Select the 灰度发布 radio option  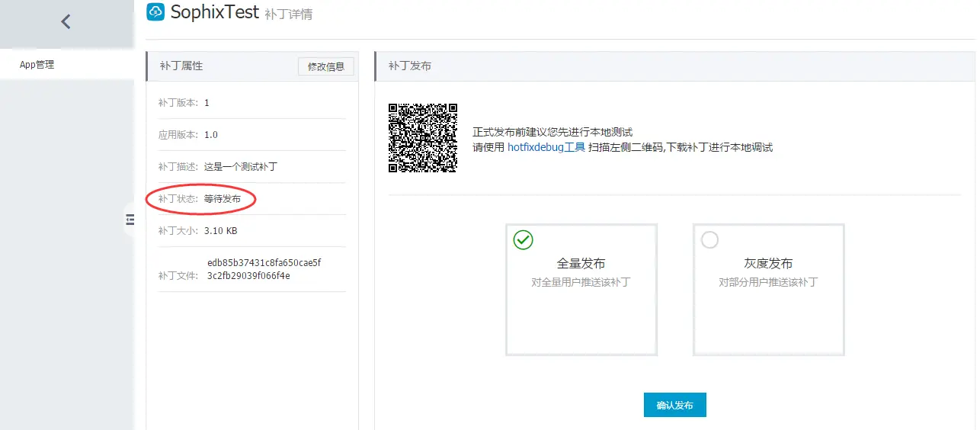(x=709, y=240)
